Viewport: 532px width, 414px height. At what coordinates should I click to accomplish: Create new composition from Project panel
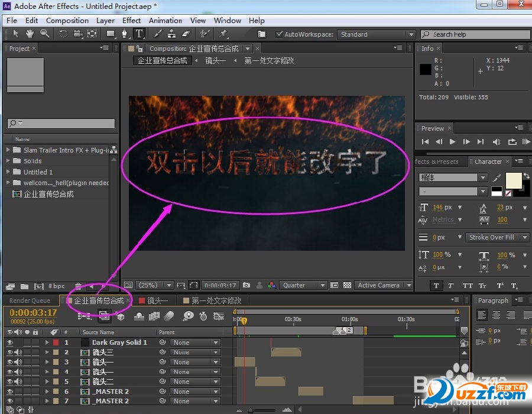click(38, 286)
